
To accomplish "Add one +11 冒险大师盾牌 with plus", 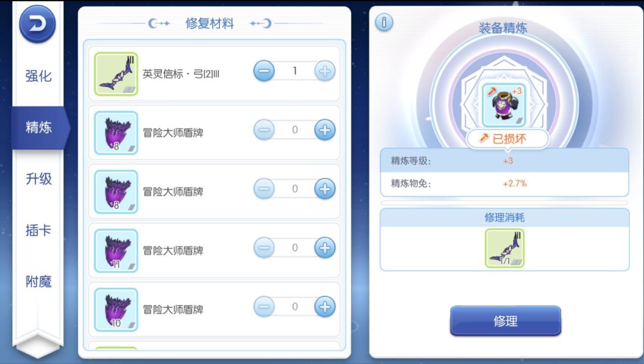I will point(325,248).
